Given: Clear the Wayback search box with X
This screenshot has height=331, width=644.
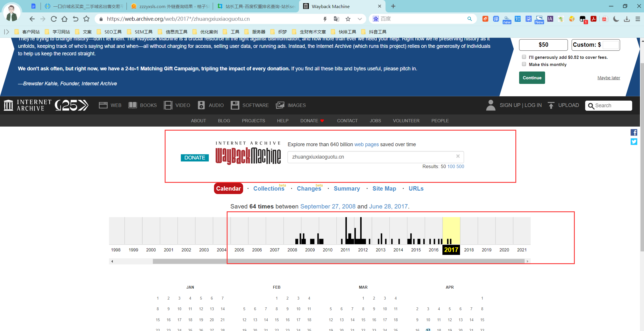Looking at the screenshot, I should click(x=458, y=156).
